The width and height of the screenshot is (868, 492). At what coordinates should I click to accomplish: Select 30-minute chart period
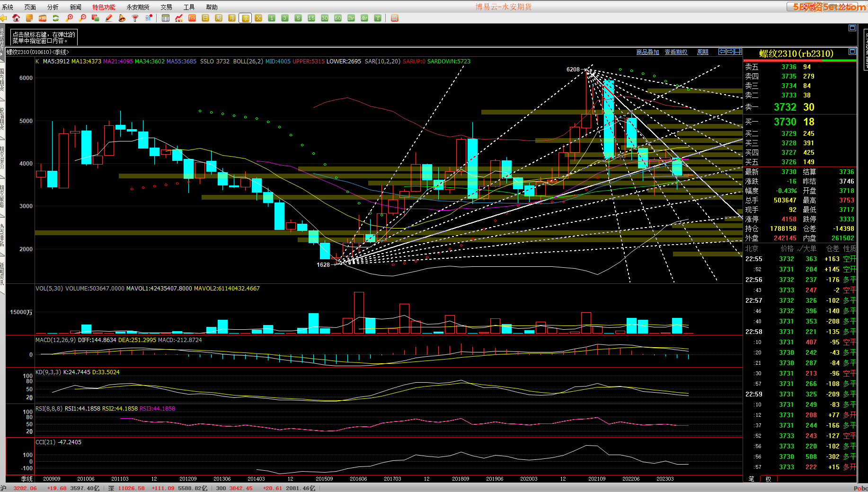click(325, 18)
